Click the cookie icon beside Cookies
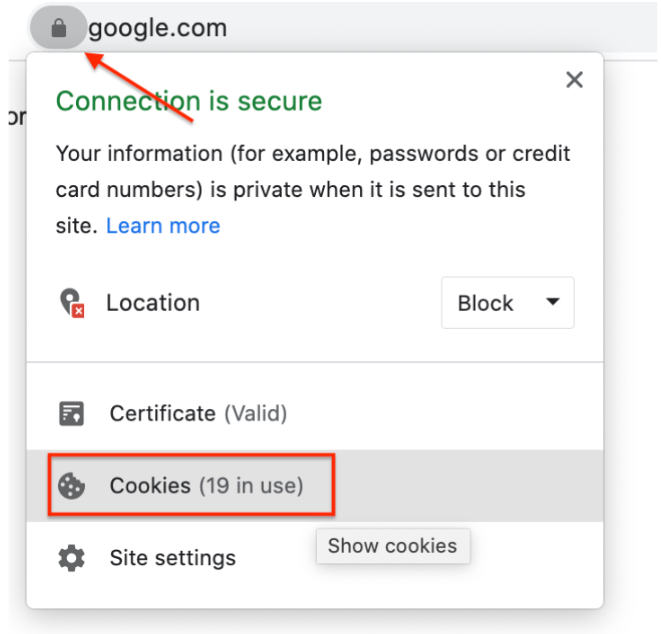The image size is (661, 634). [x=71, y=486]
